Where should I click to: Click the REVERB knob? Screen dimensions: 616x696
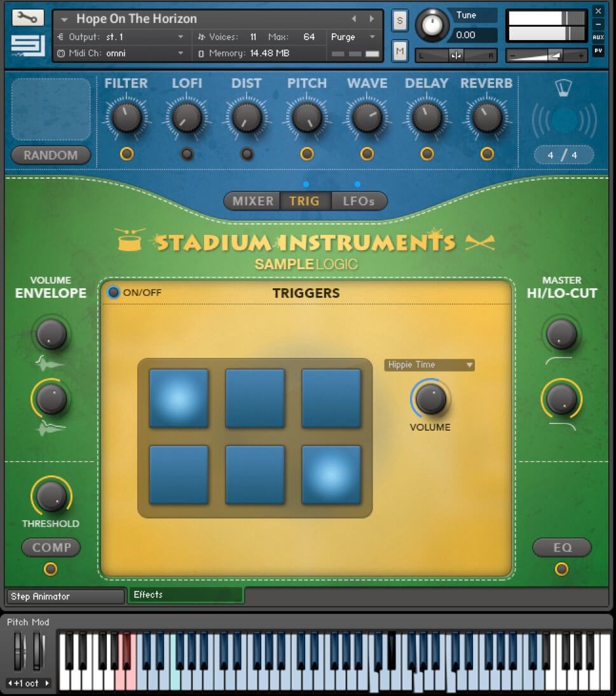coord(487,118)
